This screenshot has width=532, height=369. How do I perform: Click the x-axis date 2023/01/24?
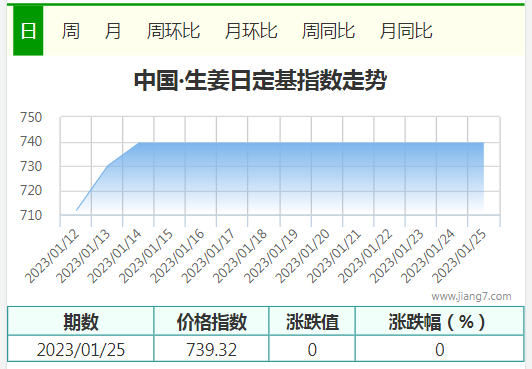(x=428, y=256)
